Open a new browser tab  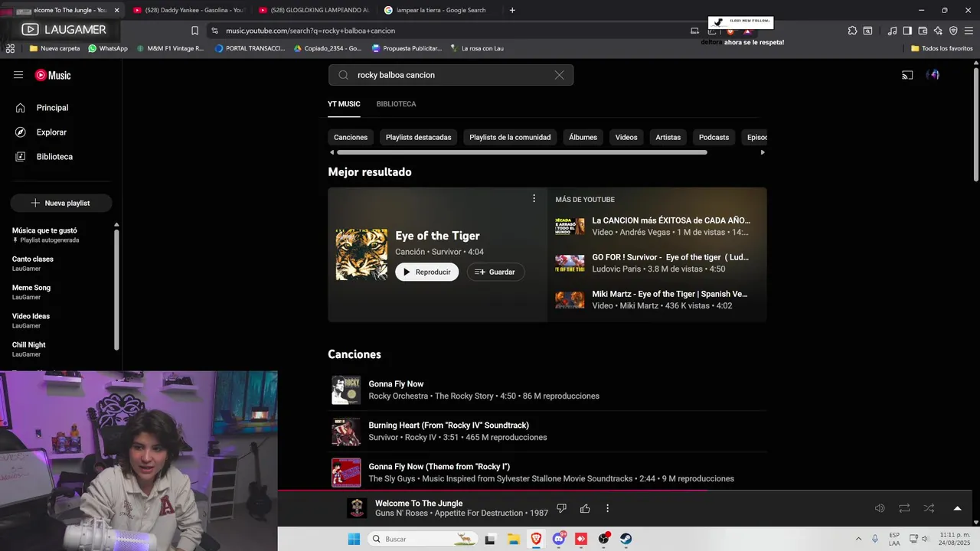click(512, 10)
